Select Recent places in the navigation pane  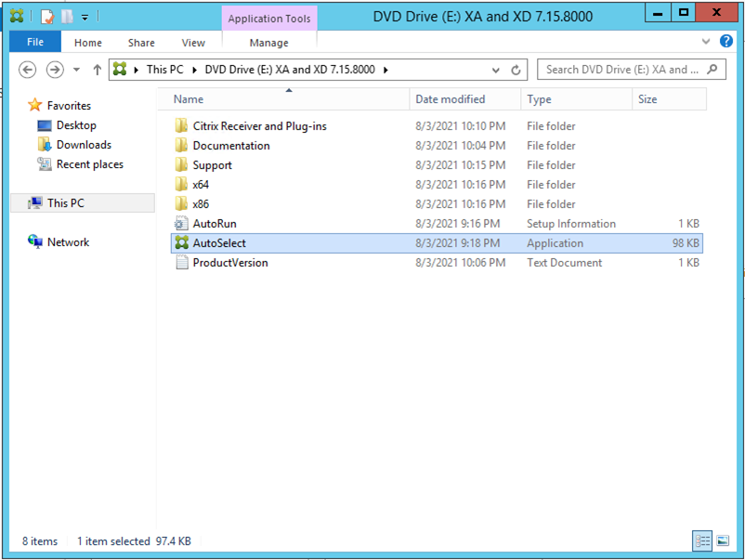(90, 164)
